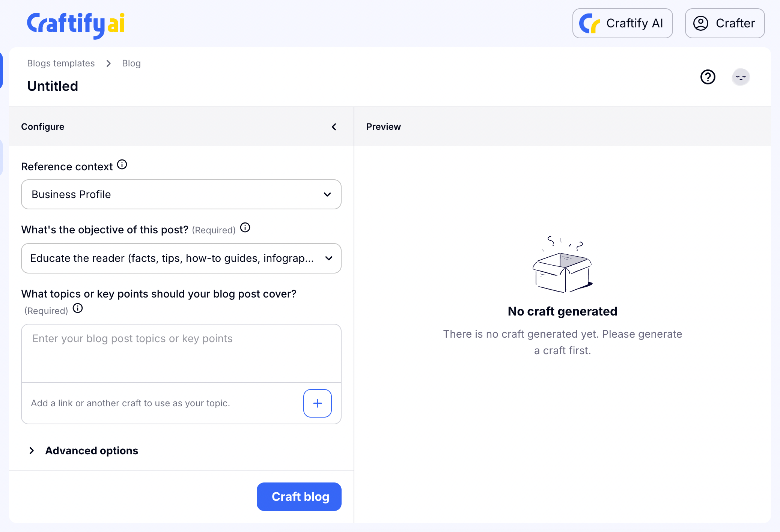780x532 pixels.
Task: Click the plus button to add link
Action: 317,403
